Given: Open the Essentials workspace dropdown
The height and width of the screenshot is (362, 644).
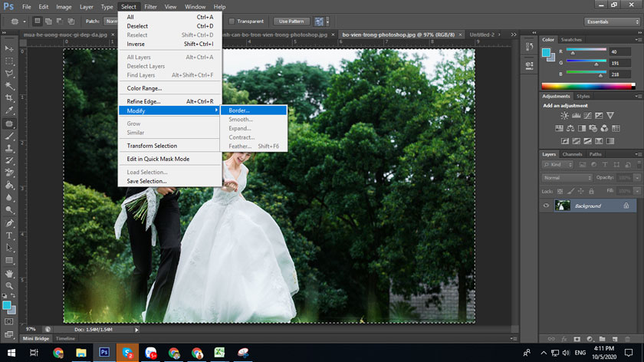Looking at the screenshot, I should coord(612,21).
